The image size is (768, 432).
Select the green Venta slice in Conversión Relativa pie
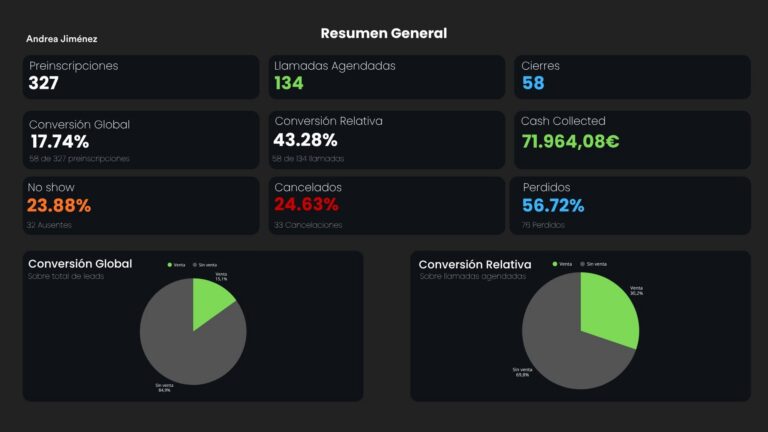point(607,311)
